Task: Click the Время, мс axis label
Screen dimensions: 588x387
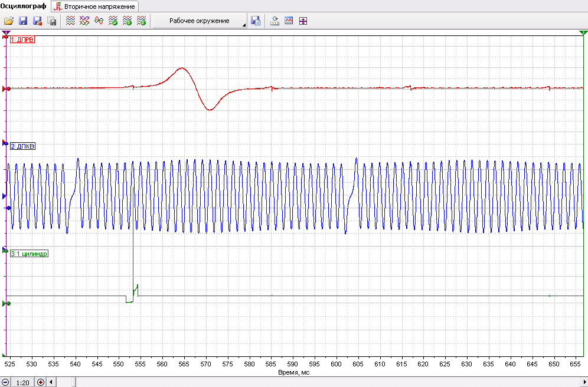Action: (x=293, y=372)
